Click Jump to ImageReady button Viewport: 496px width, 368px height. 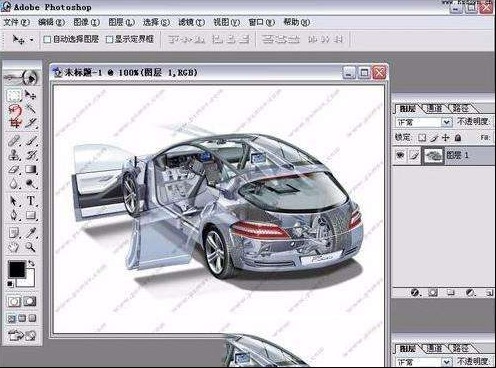(22, 335)
